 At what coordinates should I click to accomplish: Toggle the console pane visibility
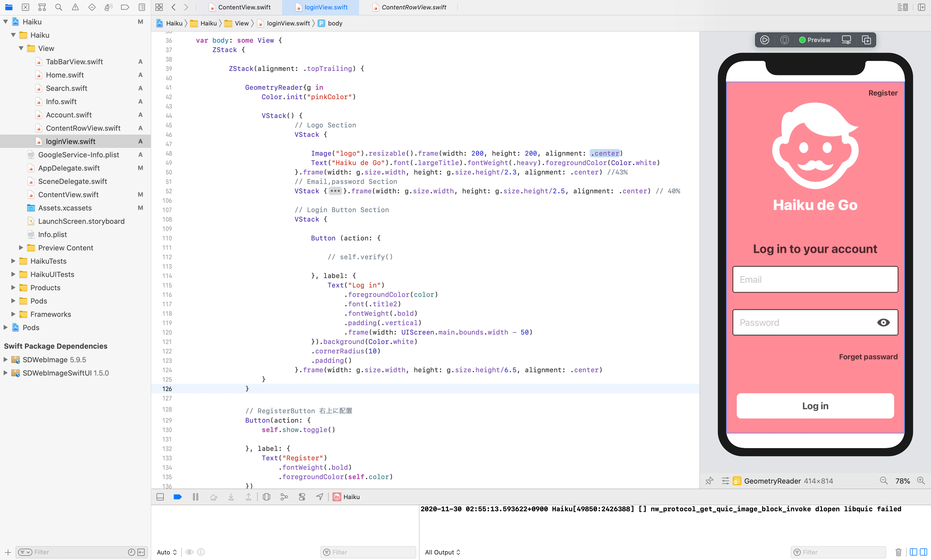pyautogui.click(x=924, y=552)
